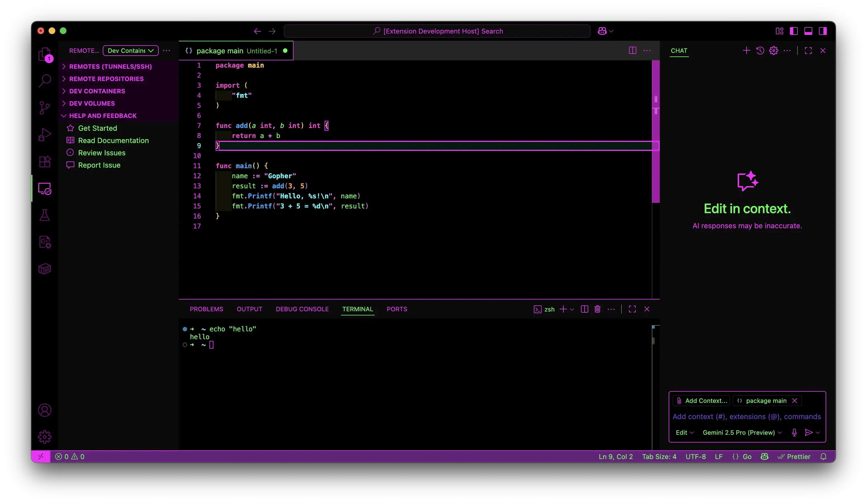
Task: Switch to the Debug Console tab
Action: (x=302, y=309)
